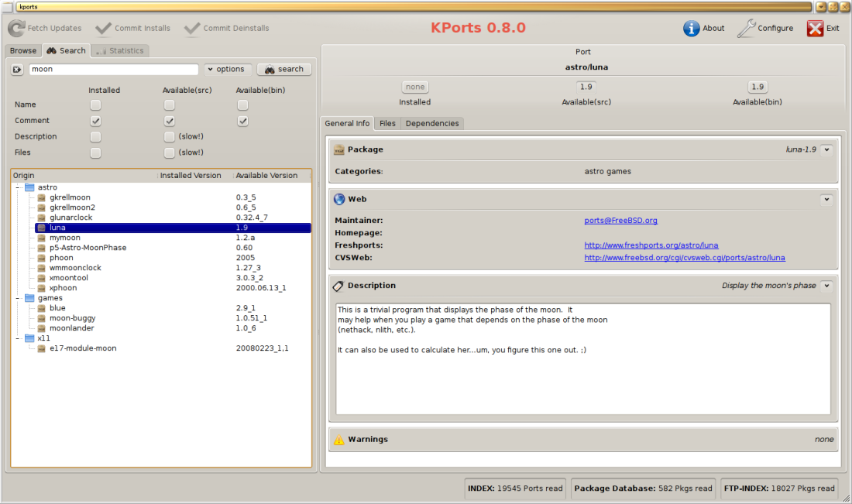Screen dimensions: 852x504
Task: Click the Package section box icon
Action: point(339,149)
